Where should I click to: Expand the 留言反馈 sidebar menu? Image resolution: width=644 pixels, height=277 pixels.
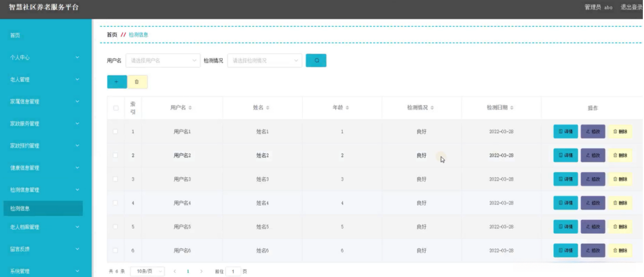coord(45,249)
